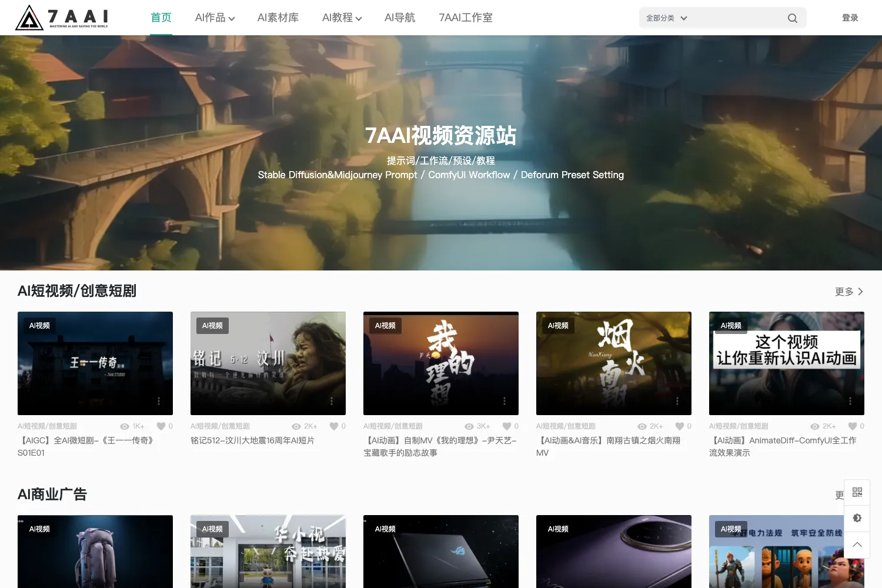Viewport: 882px width, 588px height.
Task: Click the 华小祝奔赴热爱 ad thumbnail
Action: (268, 552)
